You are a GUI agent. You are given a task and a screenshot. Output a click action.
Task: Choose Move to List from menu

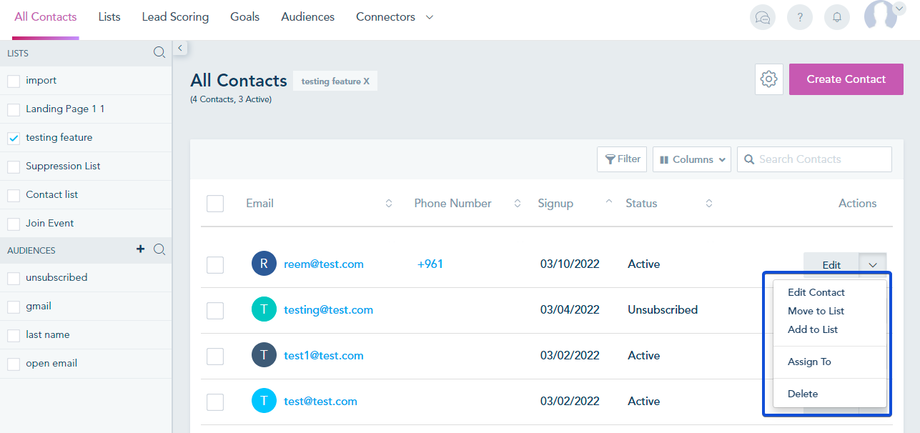point(815,311)
